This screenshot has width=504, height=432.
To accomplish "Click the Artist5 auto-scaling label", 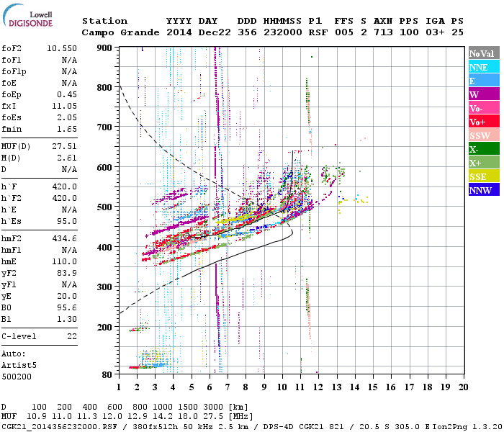I will tap(19, 366).
